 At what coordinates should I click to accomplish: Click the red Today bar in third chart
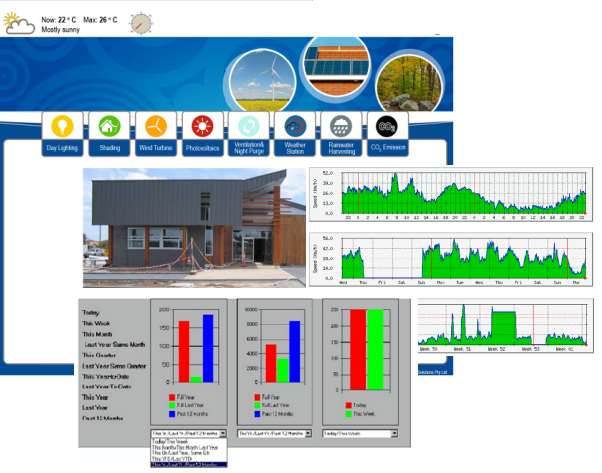pos(358,349)
